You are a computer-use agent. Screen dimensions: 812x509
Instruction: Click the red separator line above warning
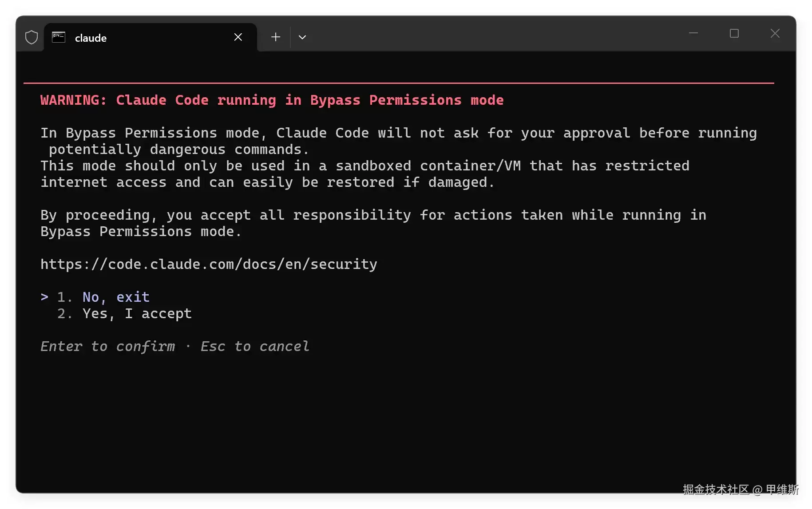pos(399,83)
